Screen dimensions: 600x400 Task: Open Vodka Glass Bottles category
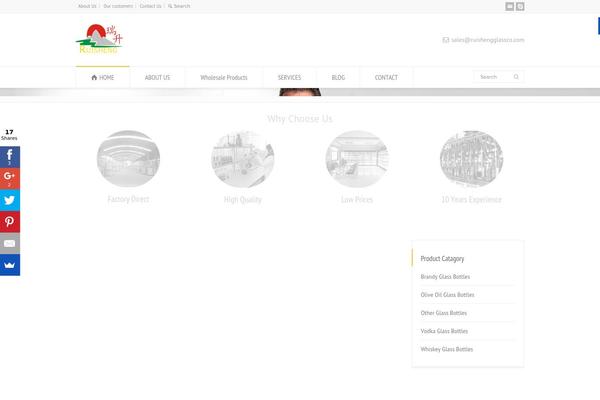pos(444,331)
